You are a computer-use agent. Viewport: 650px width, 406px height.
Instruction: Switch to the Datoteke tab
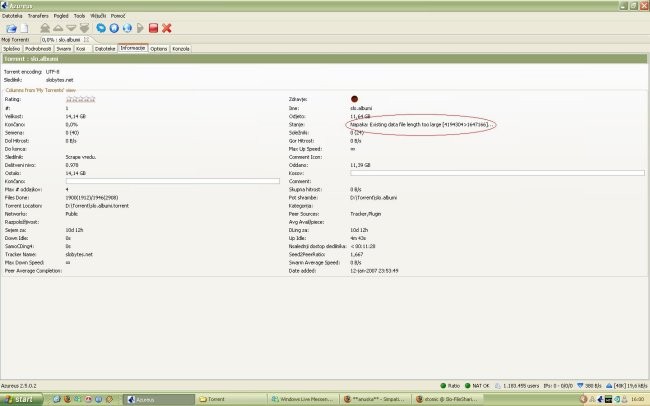(x=105, y=49)
